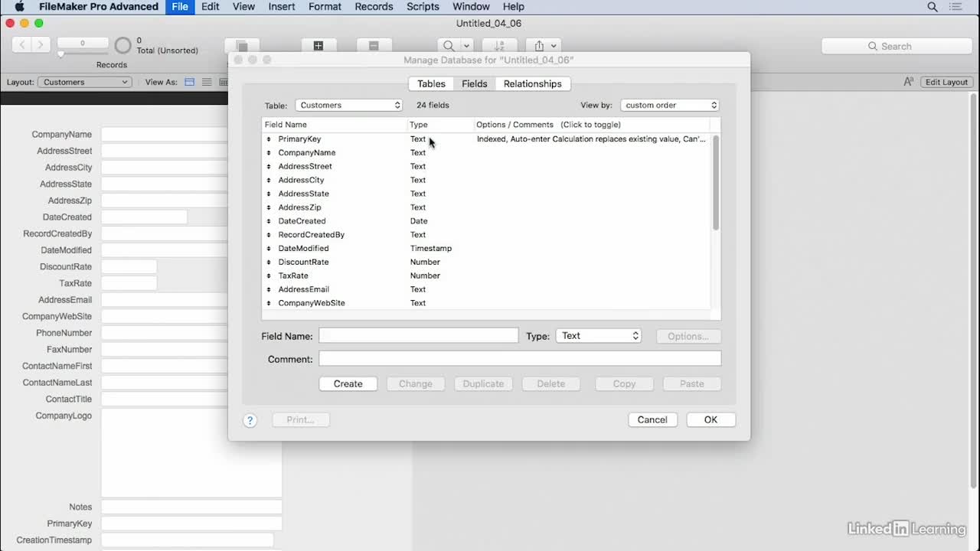This screenshot has height=551, width=980.
Task: Click into the Field Name input
Action: pos(419,336)
